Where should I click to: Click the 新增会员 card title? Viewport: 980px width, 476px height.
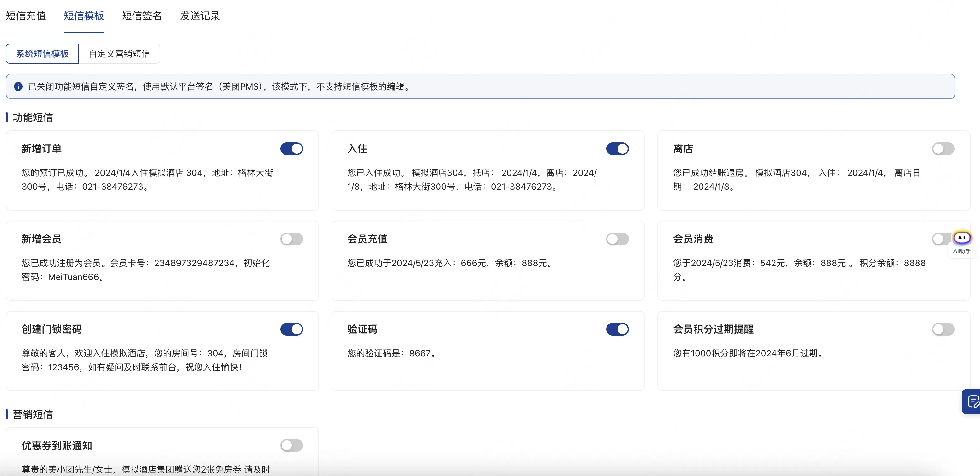[x=41, y=239]
